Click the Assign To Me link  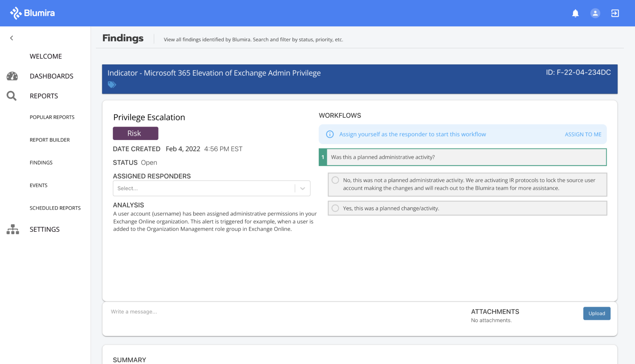click(583, 134)
